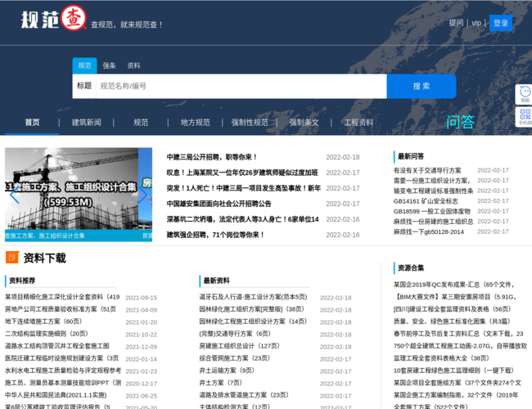Open 二次结构监理实施细则（20页）

click(x=47, y=334)
